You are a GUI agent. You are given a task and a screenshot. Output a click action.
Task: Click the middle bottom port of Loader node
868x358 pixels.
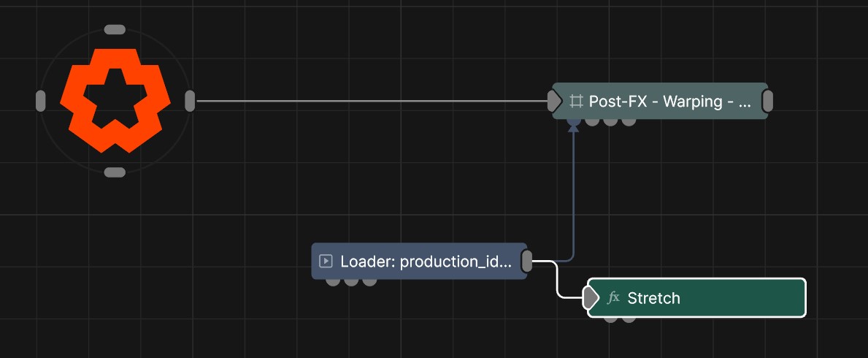(351, 281)
